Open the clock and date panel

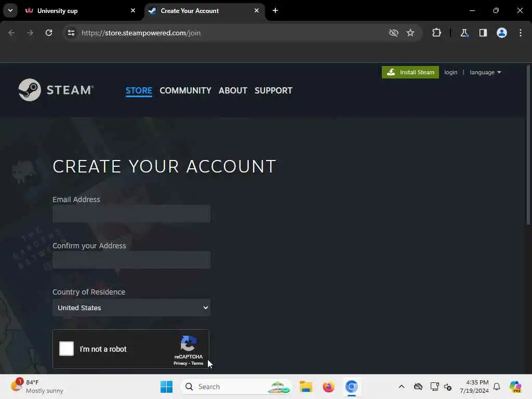474,387
